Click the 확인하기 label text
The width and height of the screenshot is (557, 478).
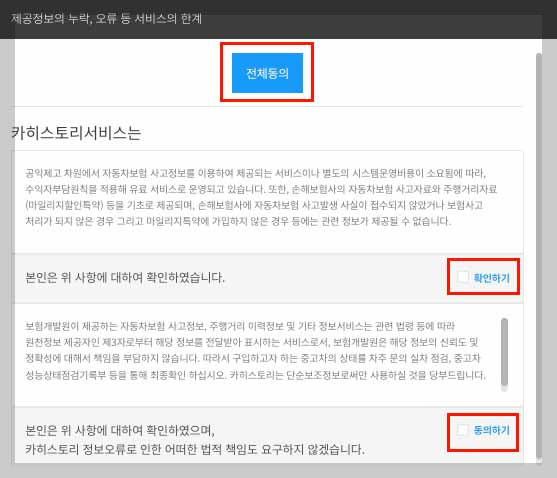(x=492, y=278)
